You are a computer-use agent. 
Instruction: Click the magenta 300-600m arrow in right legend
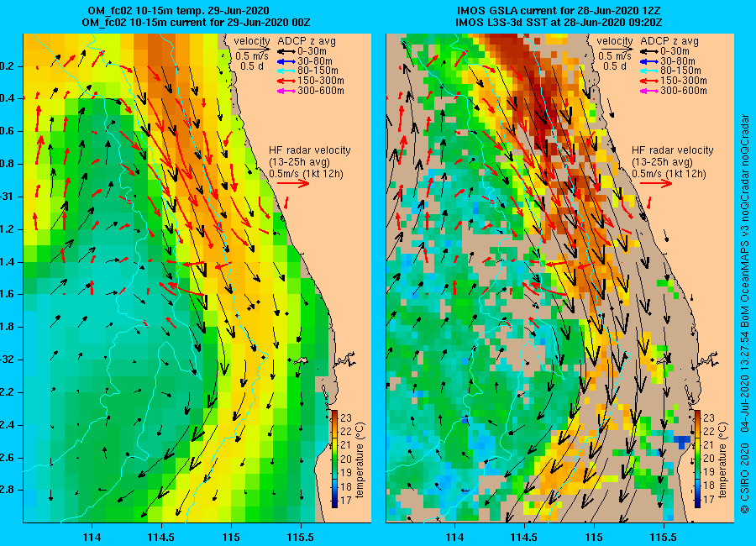coord(649,91)
